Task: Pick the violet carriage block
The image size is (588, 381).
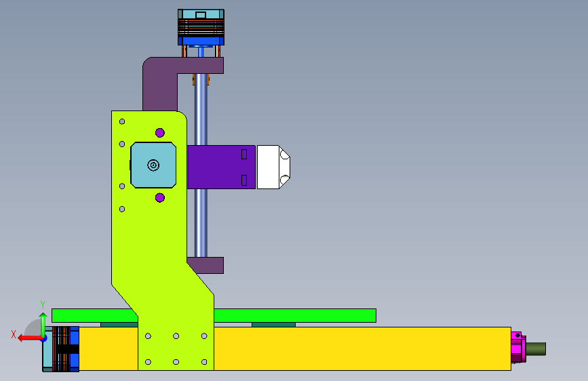Action: [x=221, y=167]
